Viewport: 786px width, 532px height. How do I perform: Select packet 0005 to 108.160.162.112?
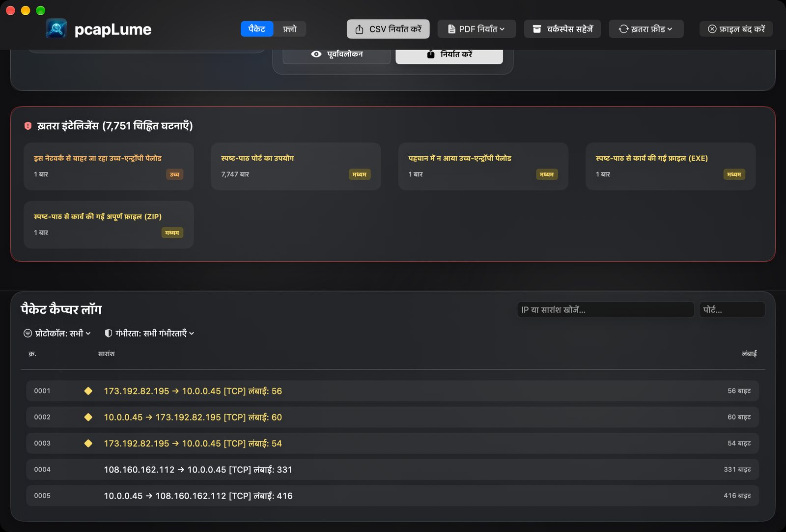point(393,496)
